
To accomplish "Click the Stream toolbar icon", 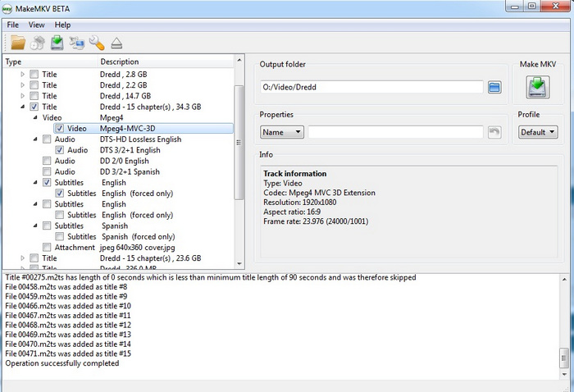I will click(x=78, y=43).
